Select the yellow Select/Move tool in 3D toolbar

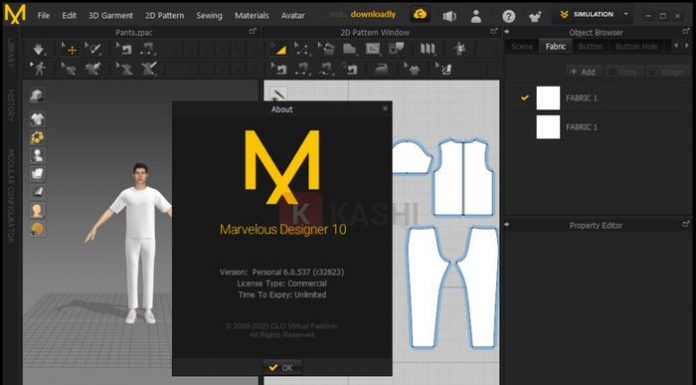click(70, 49)
